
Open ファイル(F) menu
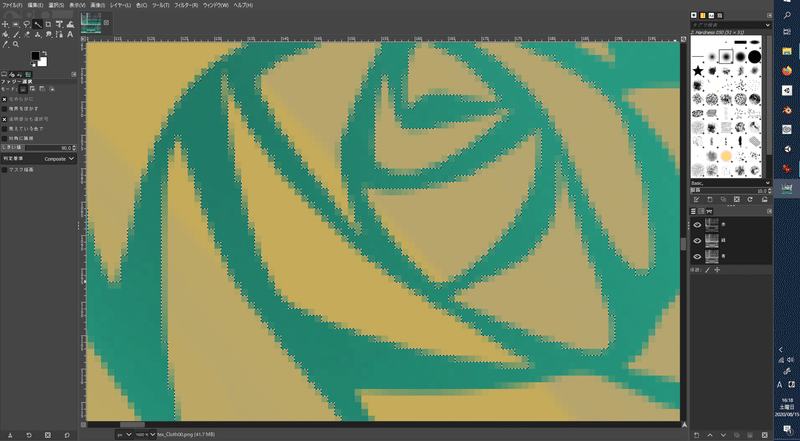coord(12,5)
